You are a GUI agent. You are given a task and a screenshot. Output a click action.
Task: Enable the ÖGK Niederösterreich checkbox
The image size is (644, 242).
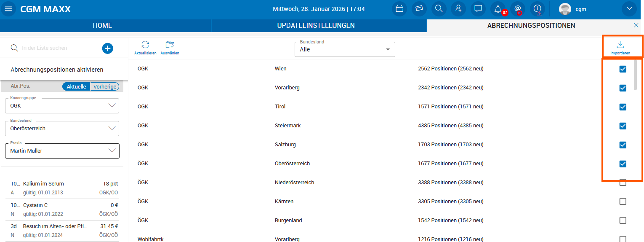[x=623, y=183]
